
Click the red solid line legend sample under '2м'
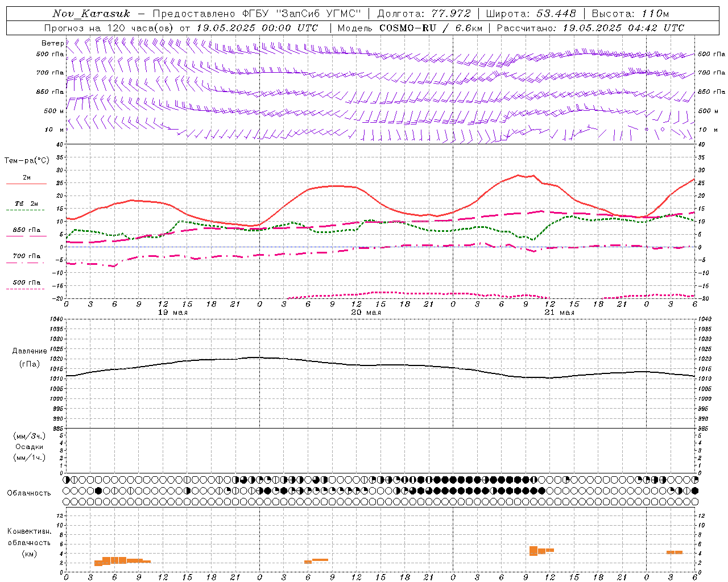(26, 184)
